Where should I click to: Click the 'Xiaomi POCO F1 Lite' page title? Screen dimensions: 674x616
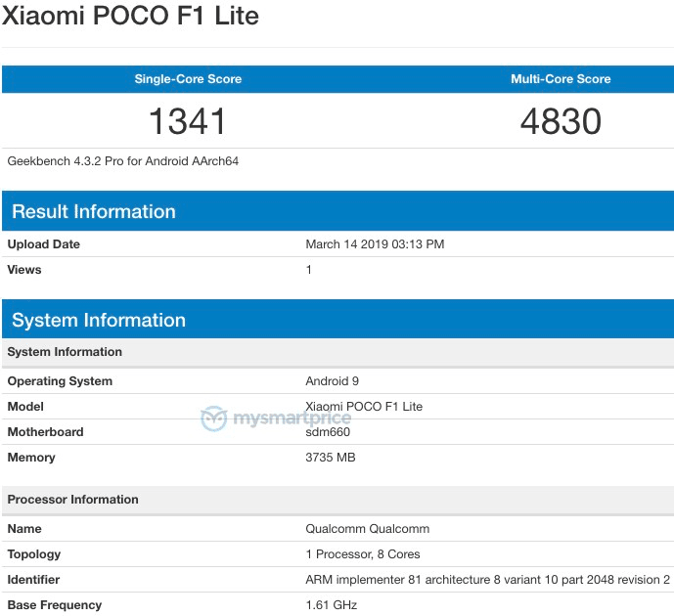click(x=130, y=16)
